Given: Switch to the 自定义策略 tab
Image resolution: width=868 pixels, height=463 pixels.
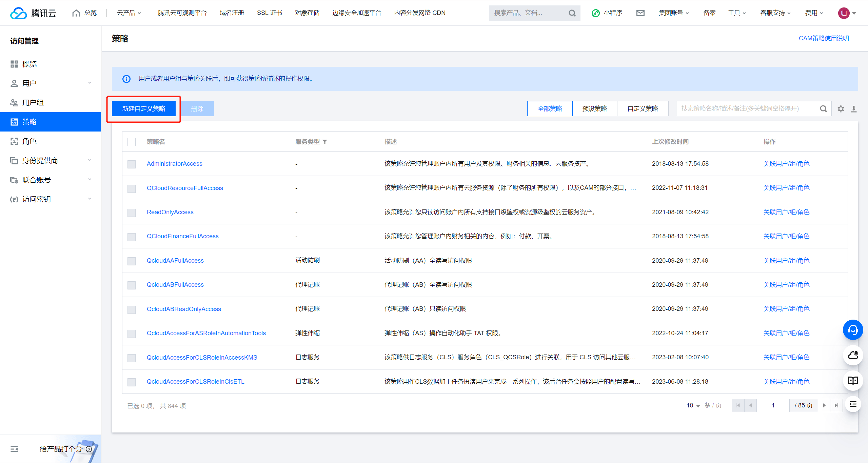Looking at the screenshot, I should tap(643, 108).
